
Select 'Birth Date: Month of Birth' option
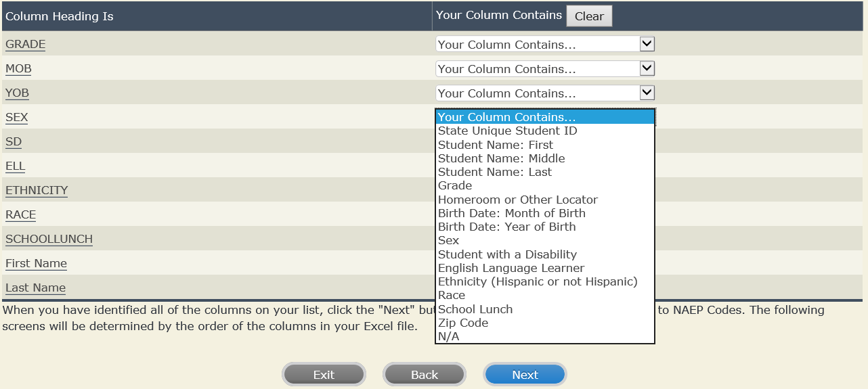511,213
